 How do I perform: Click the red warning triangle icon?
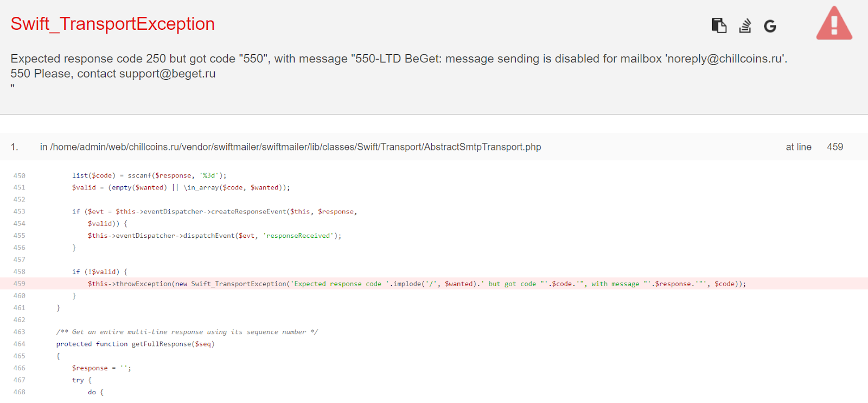click(x=834, y=24)
